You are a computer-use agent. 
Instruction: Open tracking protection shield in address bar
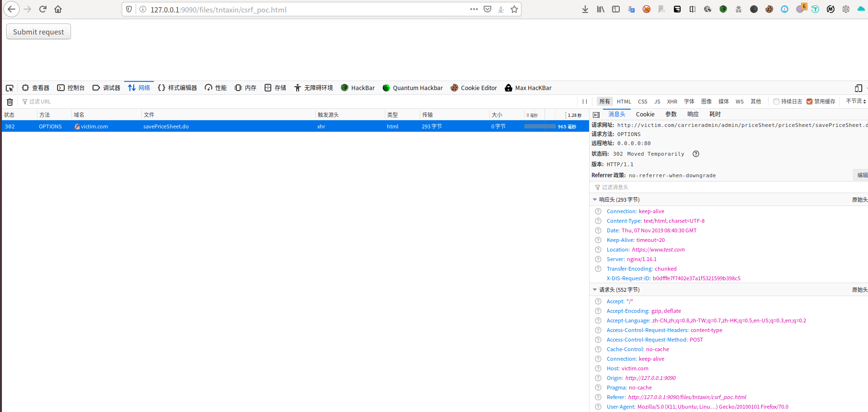(x=129, y=9)
